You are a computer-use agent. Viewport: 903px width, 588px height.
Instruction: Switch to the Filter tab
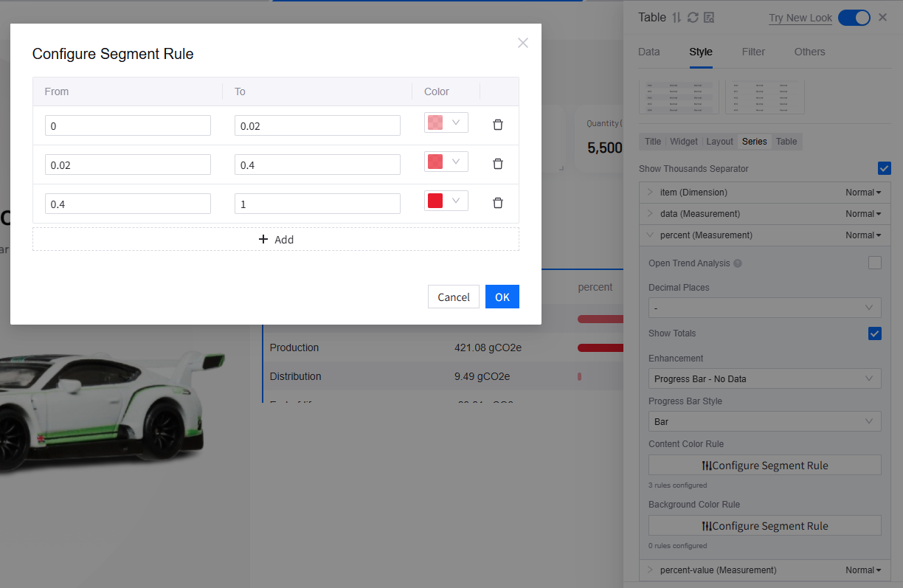[753, 52]
